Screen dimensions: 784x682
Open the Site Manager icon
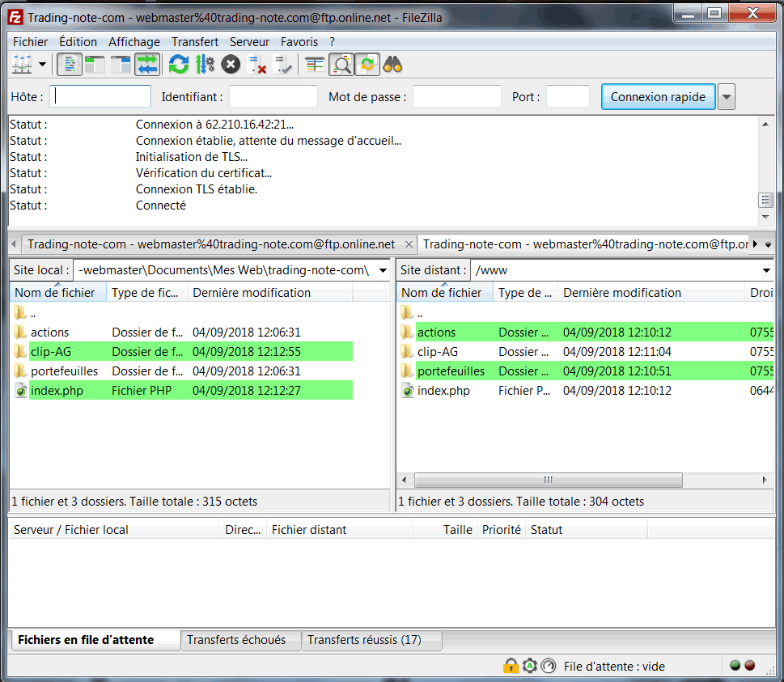22,65
